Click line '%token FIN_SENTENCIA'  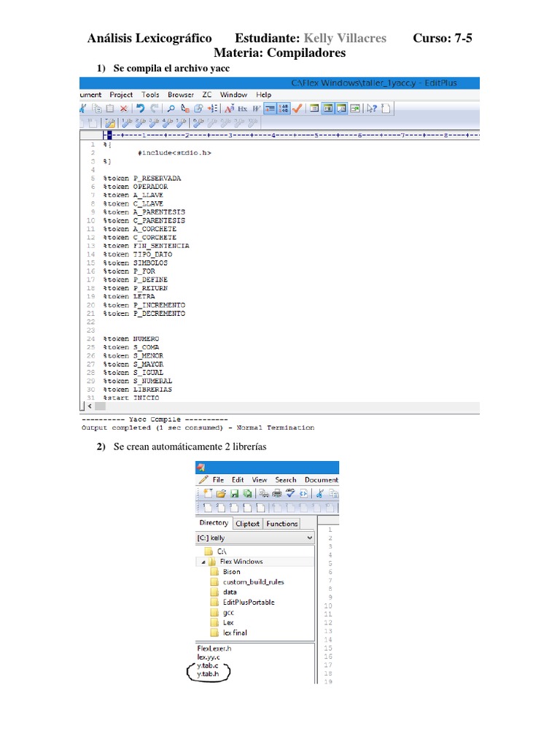146,246
